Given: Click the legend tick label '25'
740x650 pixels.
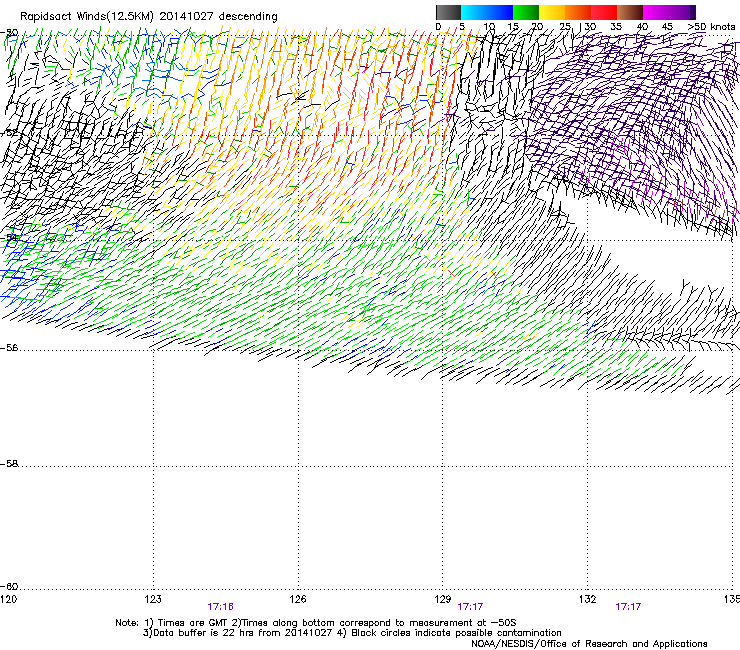Looking at the screenshot, I should point(565,27).
